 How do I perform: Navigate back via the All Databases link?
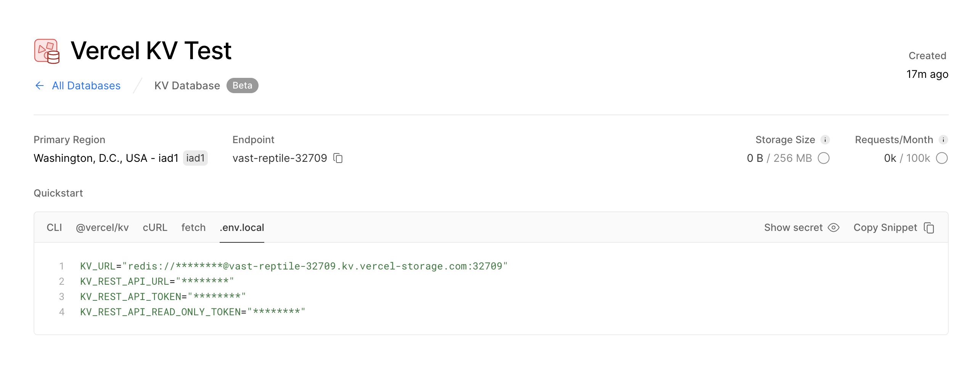pyautogui.click(x=86, y=85)
